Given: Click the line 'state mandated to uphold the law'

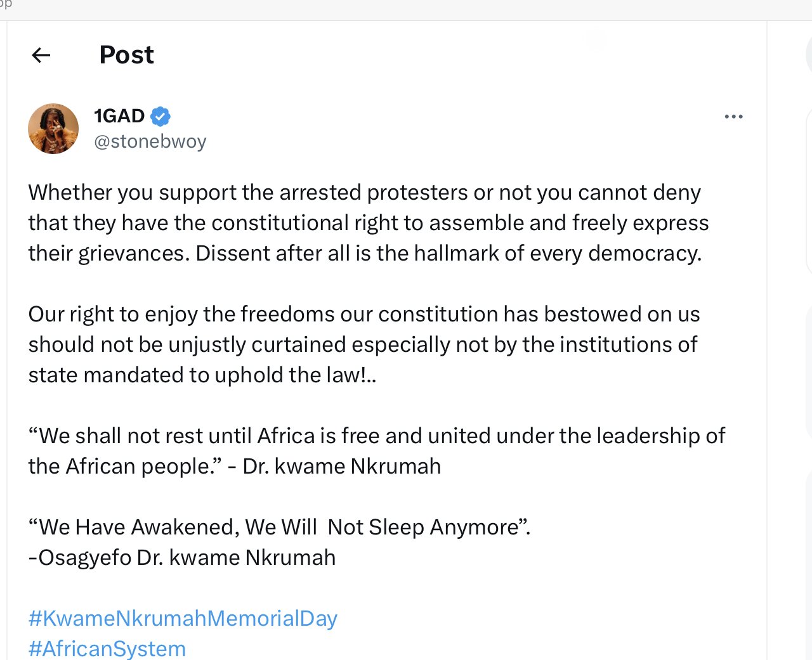Looking at the screenshot, I should pos(202,375).
